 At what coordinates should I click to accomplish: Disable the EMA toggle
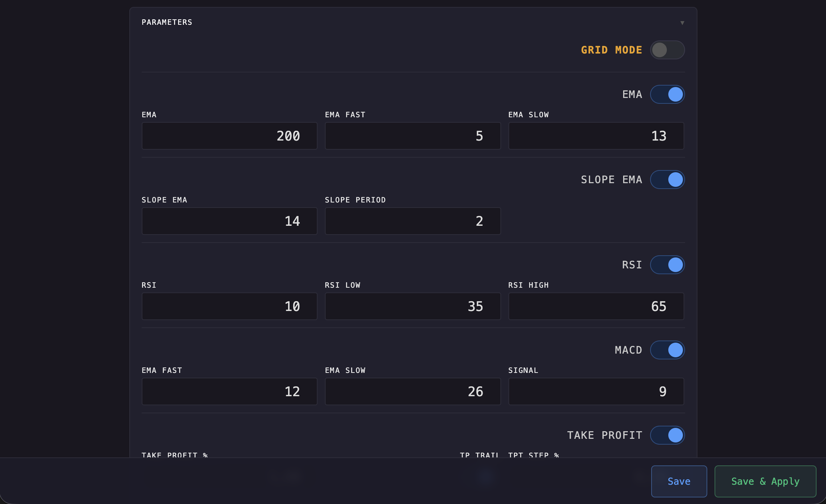coord(667,94)
